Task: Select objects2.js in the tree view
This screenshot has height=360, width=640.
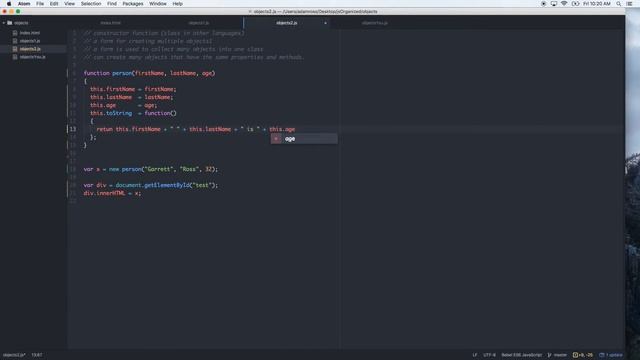Action: tap(30, 49)
